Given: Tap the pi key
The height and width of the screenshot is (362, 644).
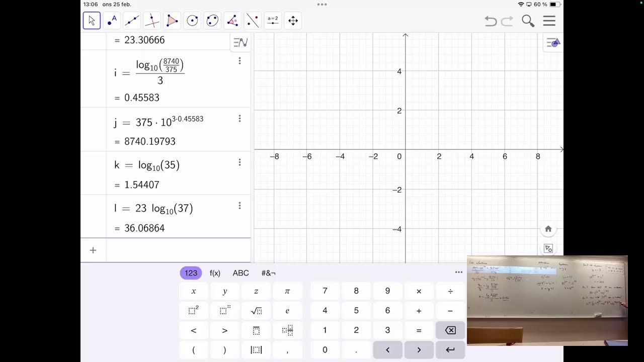Looking at the screenshot, I should [287, 291].
